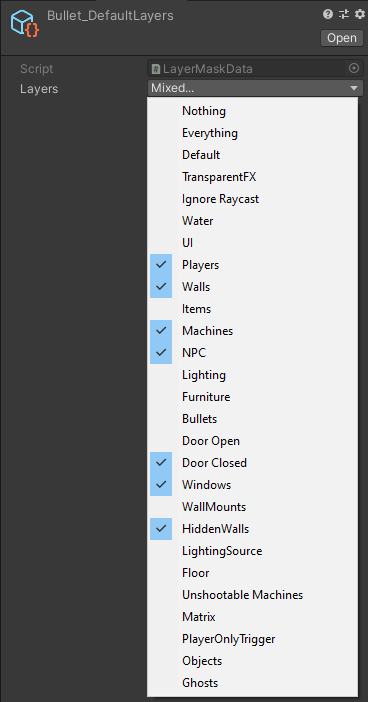368x702 pixels.
Task: Toggle the Windows layer off
Action: coord(254,485)
